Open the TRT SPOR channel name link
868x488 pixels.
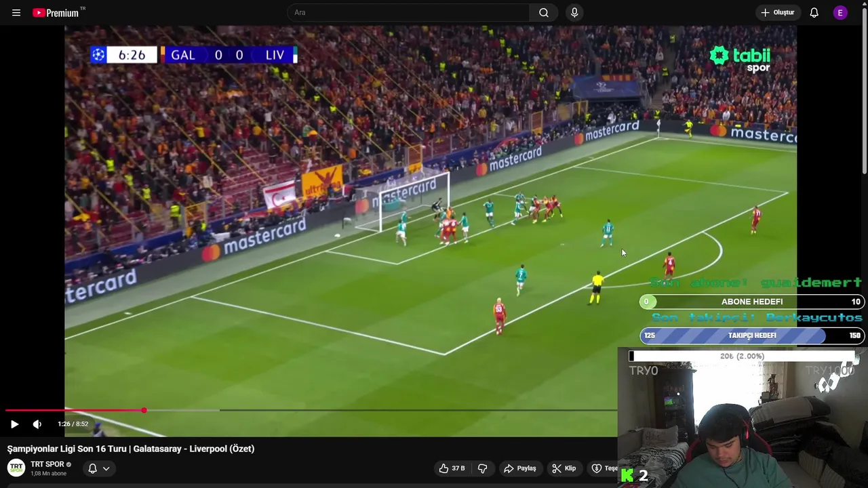point(47,464)
